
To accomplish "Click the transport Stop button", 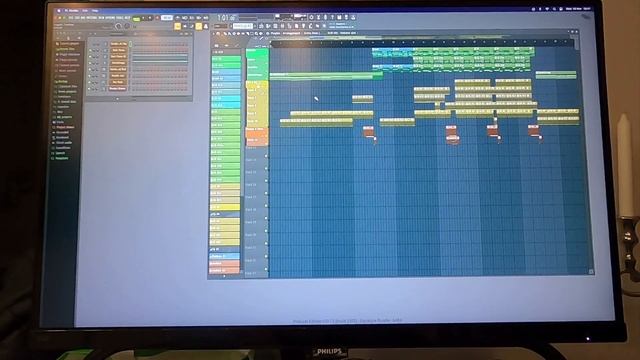I will pos(150,18).
